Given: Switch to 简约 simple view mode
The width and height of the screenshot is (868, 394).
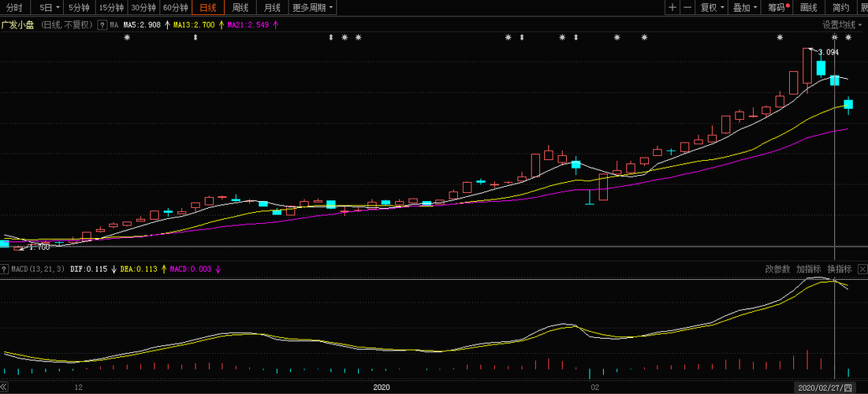Looking at the screenshot, I should coord(840,8).
